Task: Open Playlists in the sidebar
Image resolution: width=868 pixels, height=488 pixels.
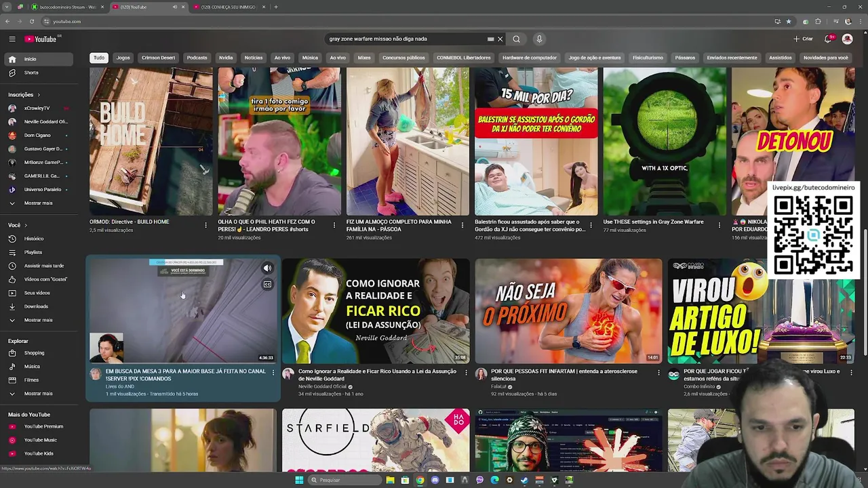Action: 38,252
